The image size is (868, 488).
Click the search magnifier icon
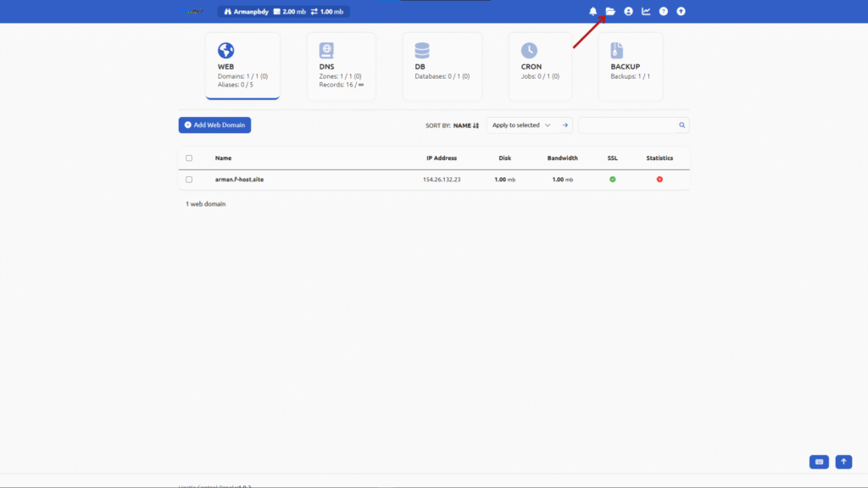[682, 125]
